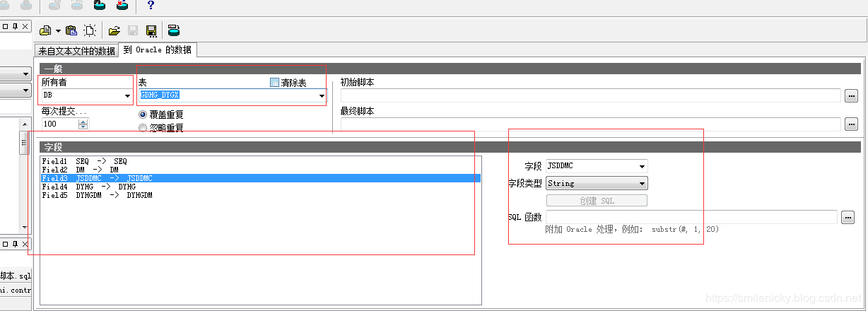The height and width of the screenshot is (311, 868).
Task: Click the import to database icon
Action: [174, 30]
